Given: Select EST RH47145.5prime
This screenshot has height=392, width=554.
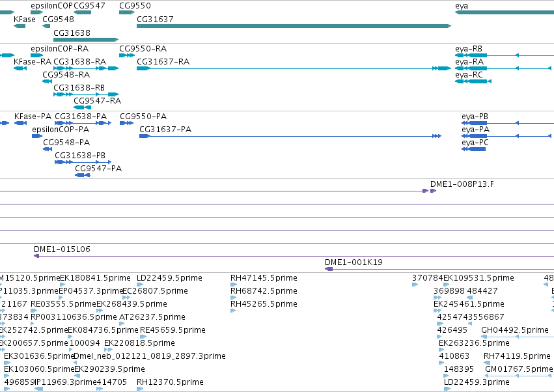Looking at the screenshot, I should (264, 278).
